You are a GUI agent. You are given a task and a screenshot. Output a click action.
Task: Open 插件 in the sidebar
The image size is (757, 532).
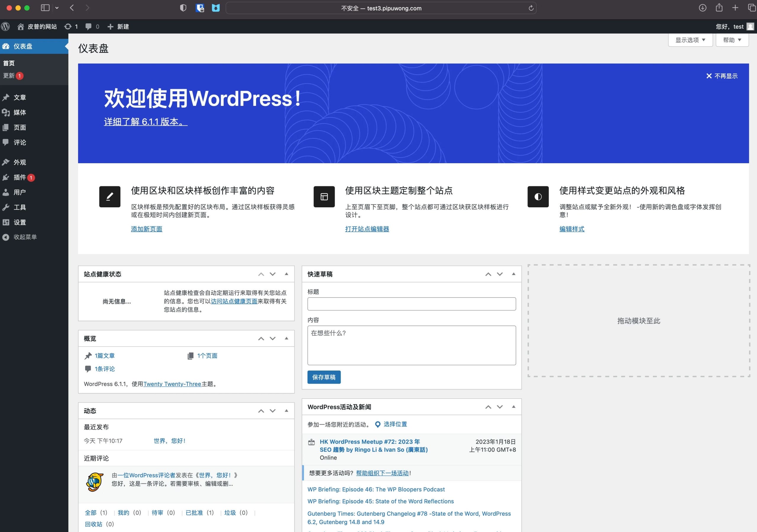point(20,177)
